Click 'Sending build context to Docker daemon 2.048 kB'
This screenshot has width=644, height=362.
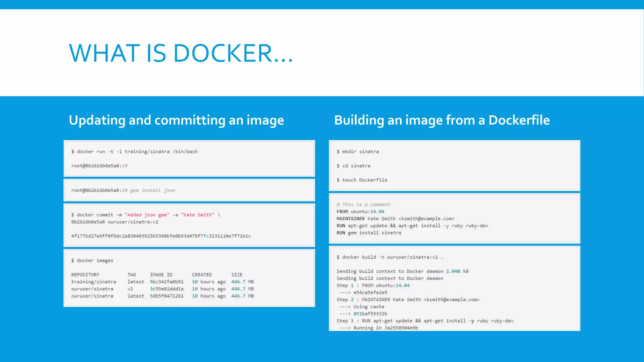click(402, 271)
